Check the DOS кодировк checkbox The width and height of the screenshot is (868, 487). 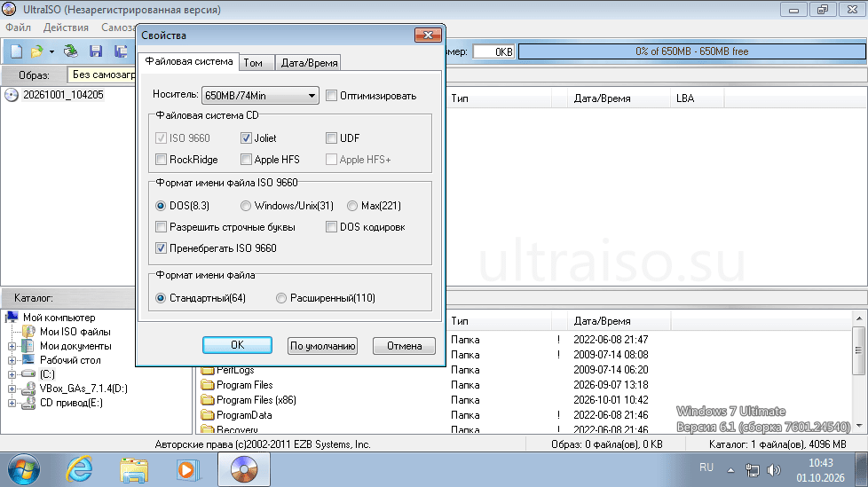click(331, 227)
